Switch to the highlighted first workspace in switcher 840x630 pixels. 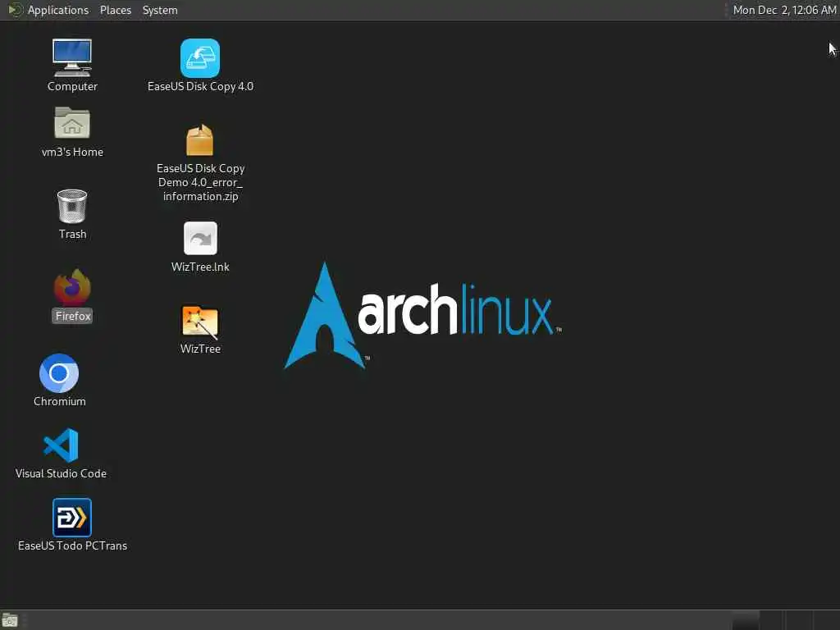coord(745,620)
